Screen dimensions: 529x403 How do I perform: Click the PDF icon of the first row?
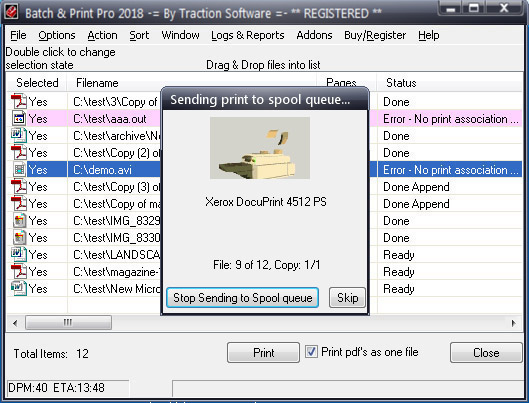(x=19, y=102)
